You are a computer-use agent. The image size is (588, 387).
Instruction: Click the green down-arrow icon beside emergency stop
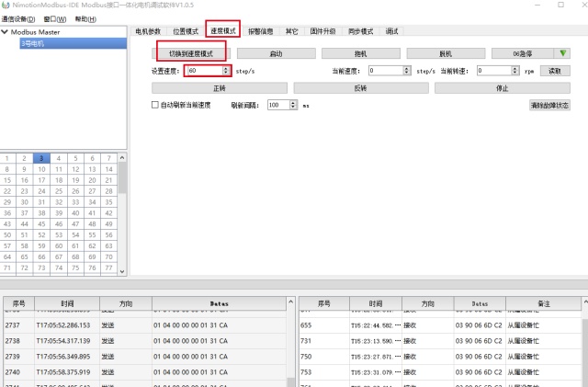[x=563, y=53]
